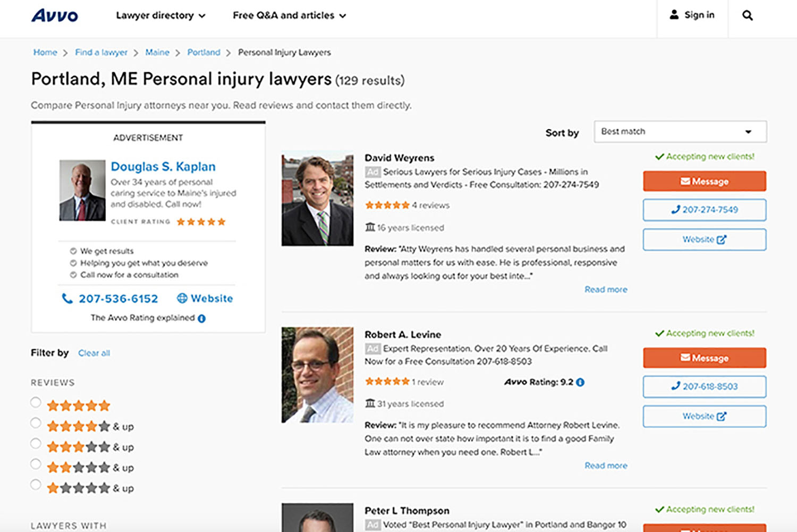Click the globe icon next to the ad's Website link

(x=182, y=299)
